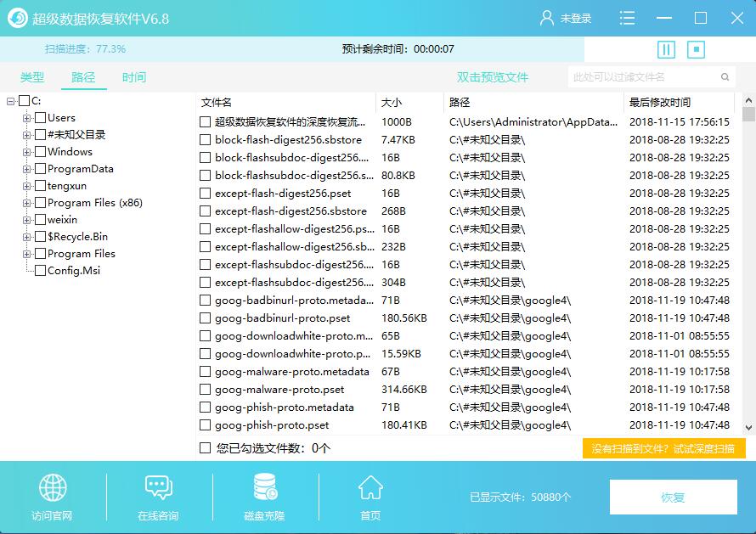Image resolution: width=756 pixels, height=534 pixels.
Task: Expand the weixin tree node
Action: (27, 220)
